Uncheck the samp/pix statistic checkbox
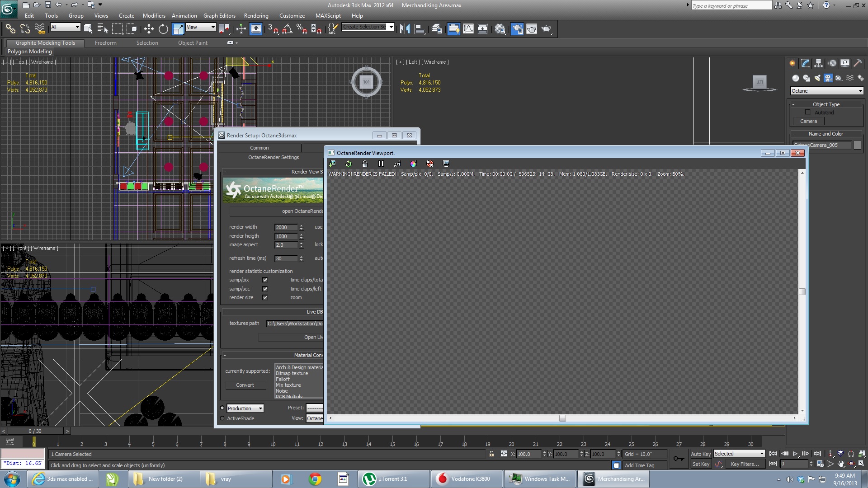The height and width of the screenshot is (488, 868). coord(265,280)
